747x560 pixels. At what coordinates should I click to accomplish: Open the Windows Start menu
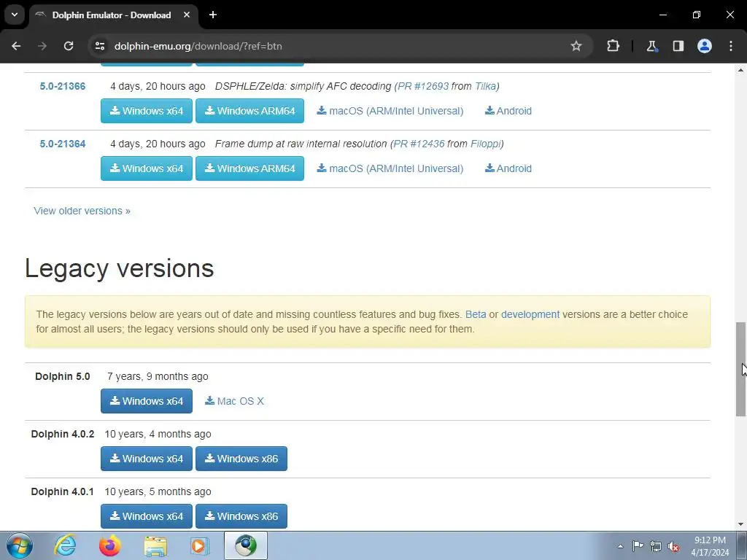20,545
